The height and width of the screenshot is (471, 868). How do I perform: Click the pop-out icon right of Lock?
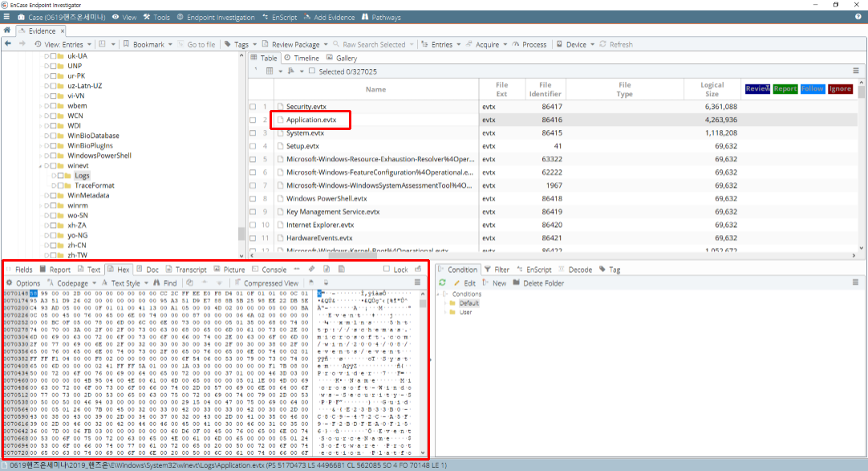pyautogui.click(x=418, y=269)
